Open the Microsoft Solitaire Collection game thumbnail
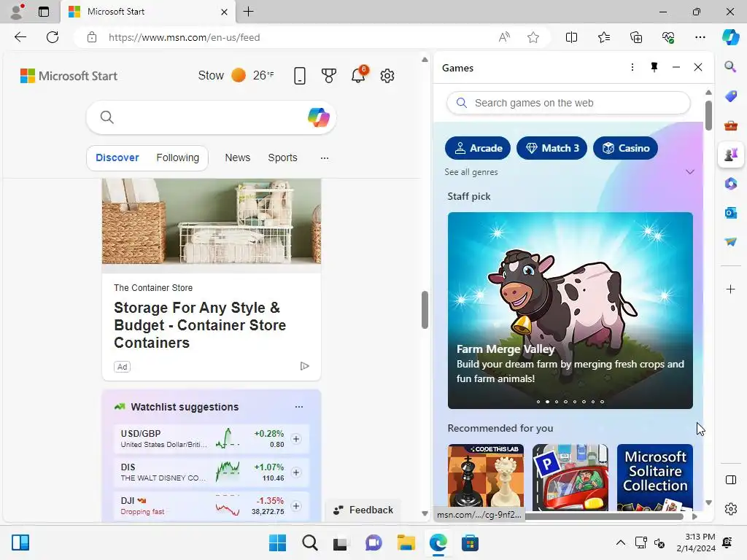Viewport: 747px width, 560px height. 655,477
